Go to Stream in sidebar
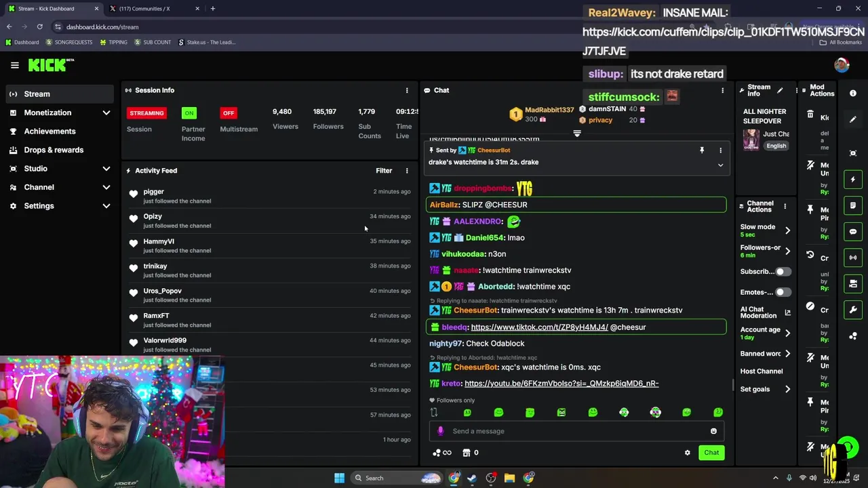 click(x=60, y=94)
